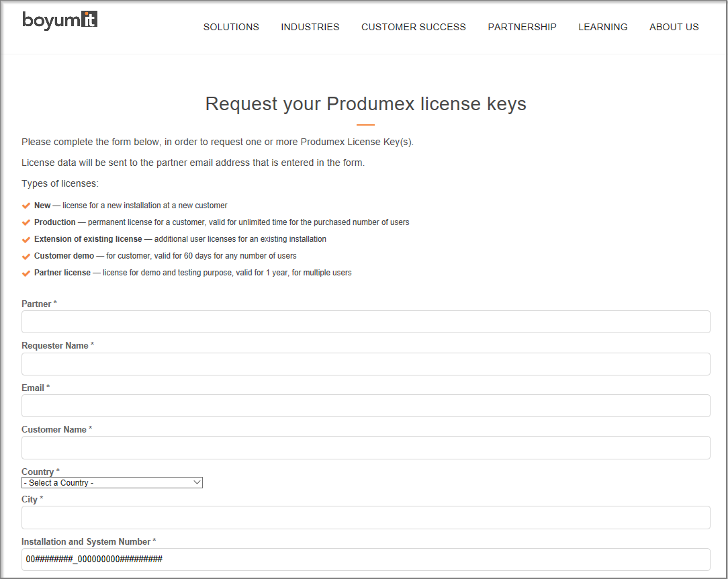The width and height of the screenshot is (728, 579).
Task: Click the checkmark next to Production license
Action: pyautogui.click(x=26, y=222)
